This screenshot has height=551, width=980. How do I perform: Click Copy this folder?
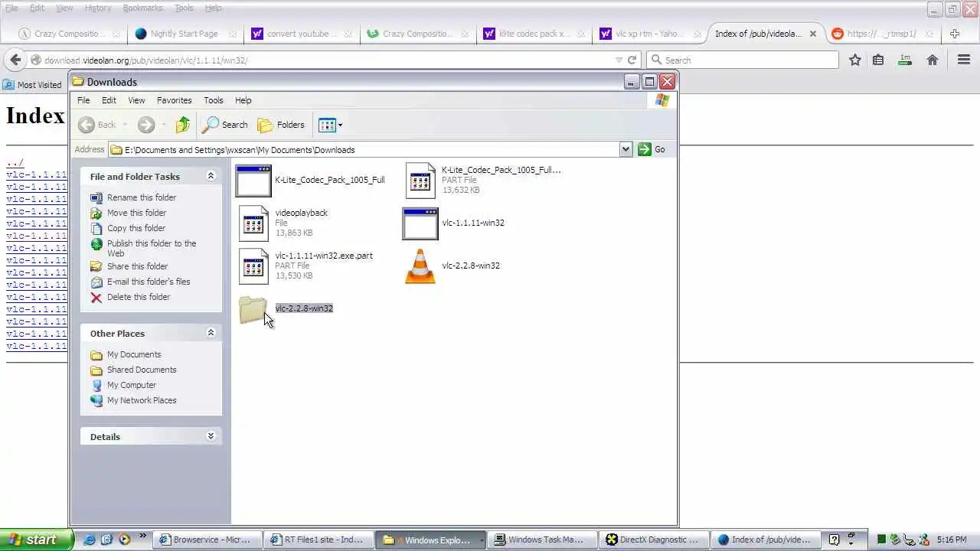[x=136, y=228]
